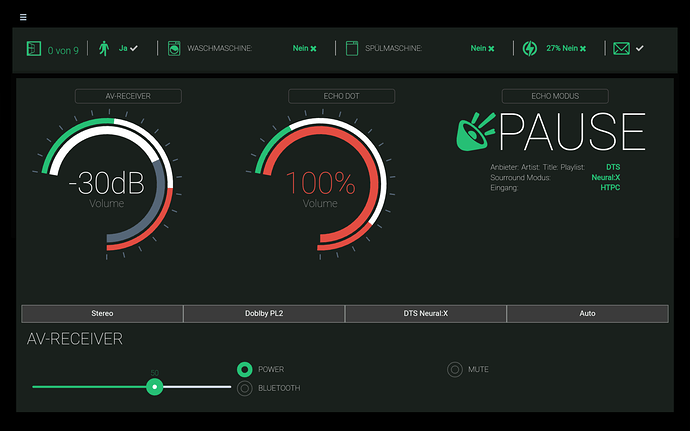Enable the MUTE radio button
Image resolution: width=690 pixels, height=431 pixels.
click(455, 369)
